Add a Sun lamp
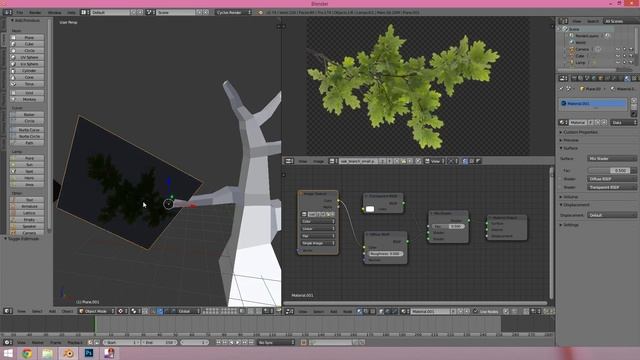Image resolution: width=640 pixels, height=360 pixels. (x=27, y=164)
